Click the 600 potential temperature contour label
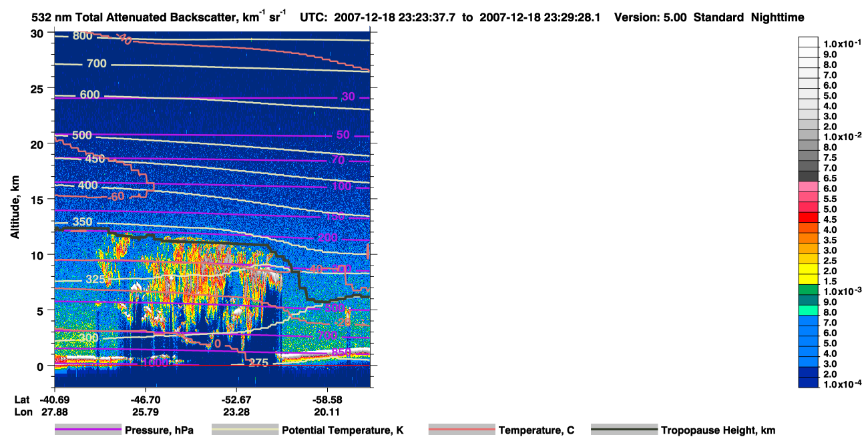This screenshot has width=868, height=445. [x=89, y=95]
